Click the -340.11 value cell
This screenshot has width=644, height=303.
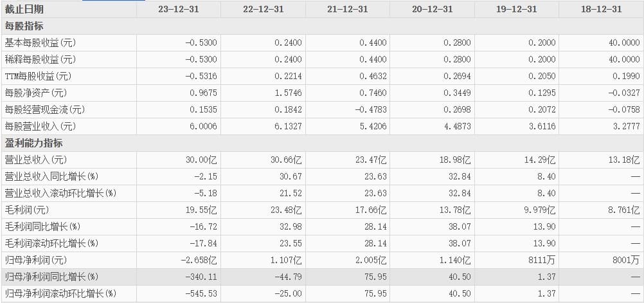(201, 277)
